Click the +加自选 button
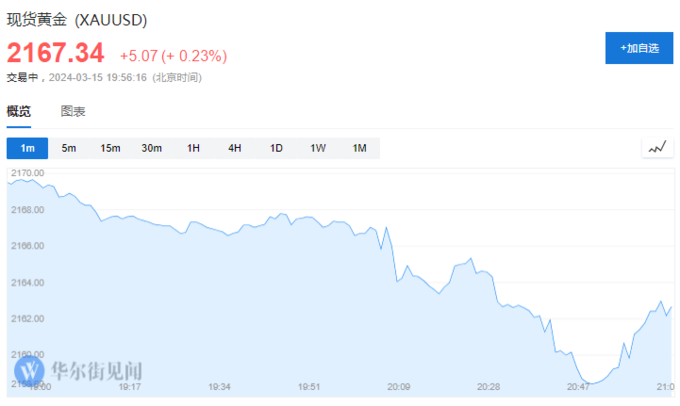The height and width of the screenshot is (406, 680). pyautogui.click(x=639, y=48)
